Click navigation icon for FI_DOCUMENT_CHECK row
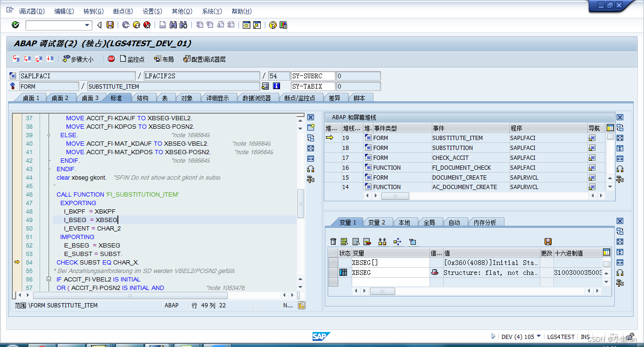 coord(592,168)
